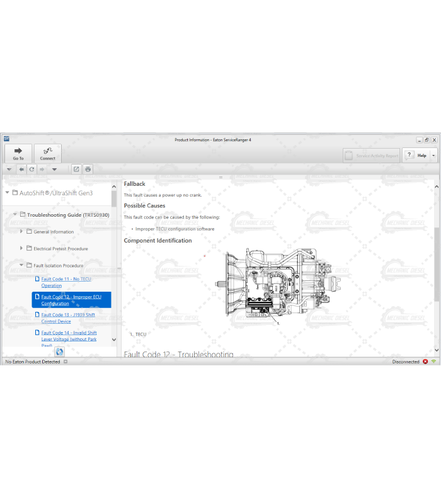This screenshot has width=441, height=504.
Task: Open the history dropdown after forward arrow
Action: 54,169
